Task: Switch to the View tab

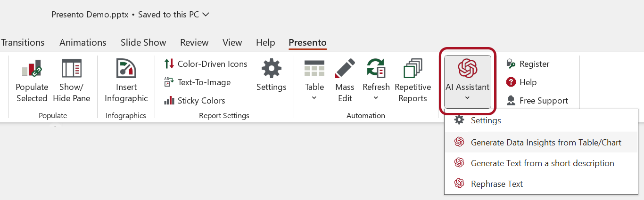Action: pos(232,42)
